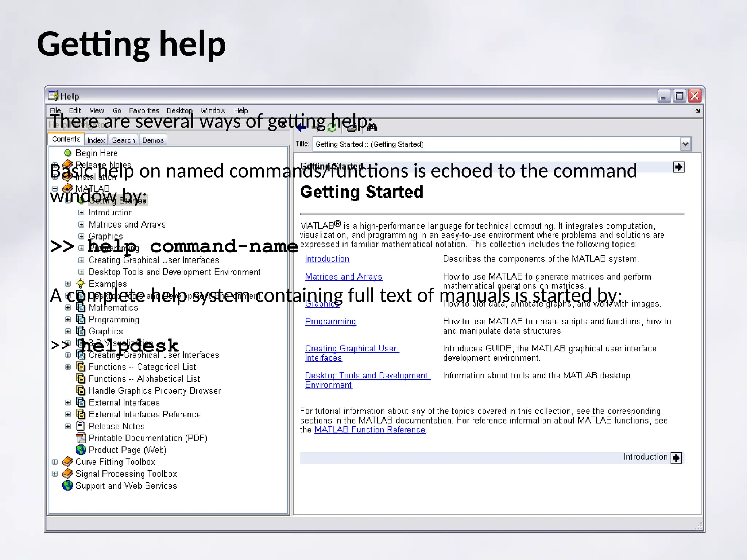Click the globe icon beside Product Page (Web)
Screen dimensions: 747x560
point(81,450)
